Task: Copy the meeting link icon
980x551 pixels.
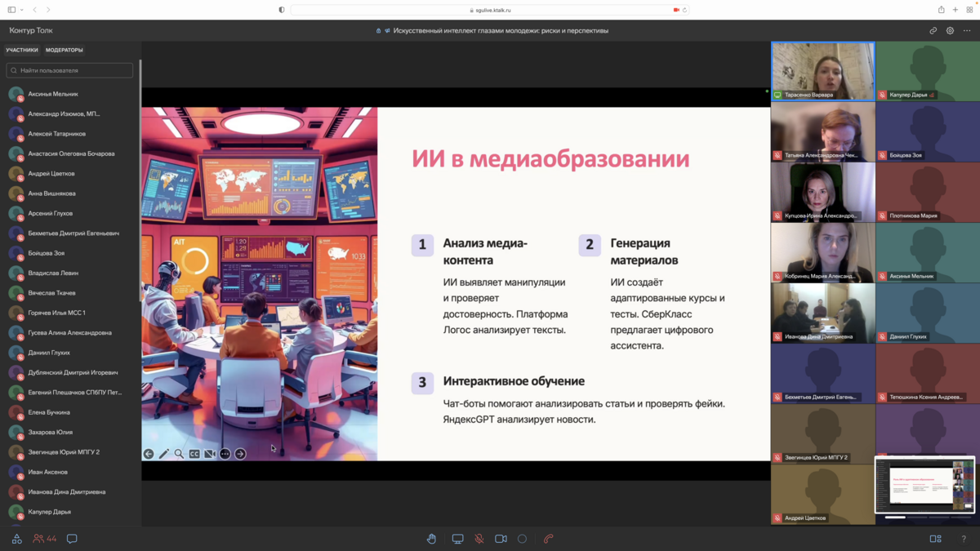Action: 933,31
